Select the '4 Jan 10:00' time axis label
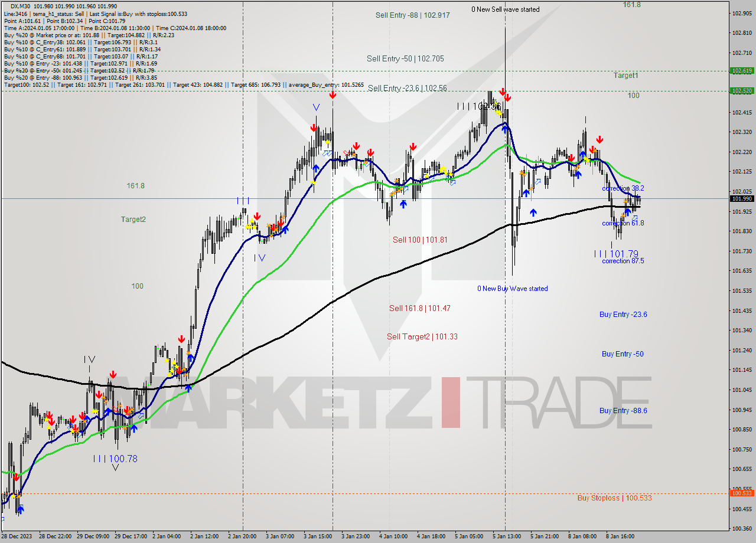The image size is (756, 543). (393, 537)
